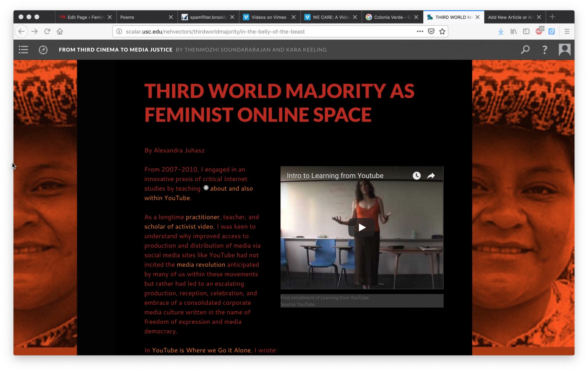This screenshot has width=588, height=372.
Task: Click the author line 'By Alexandra Juhasz'
Action: pos(174,150)
